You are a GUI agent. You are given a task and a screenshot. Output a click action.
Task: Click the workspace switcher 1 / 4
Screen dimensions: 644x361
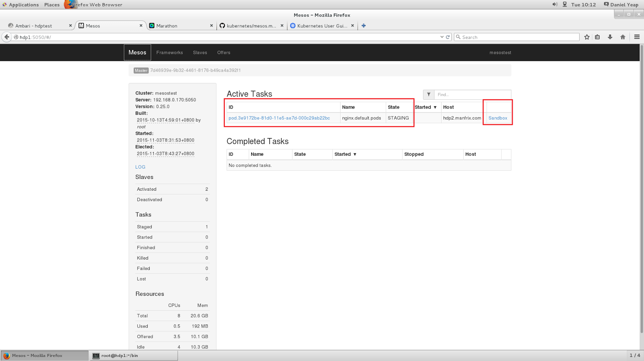[635, 355]
